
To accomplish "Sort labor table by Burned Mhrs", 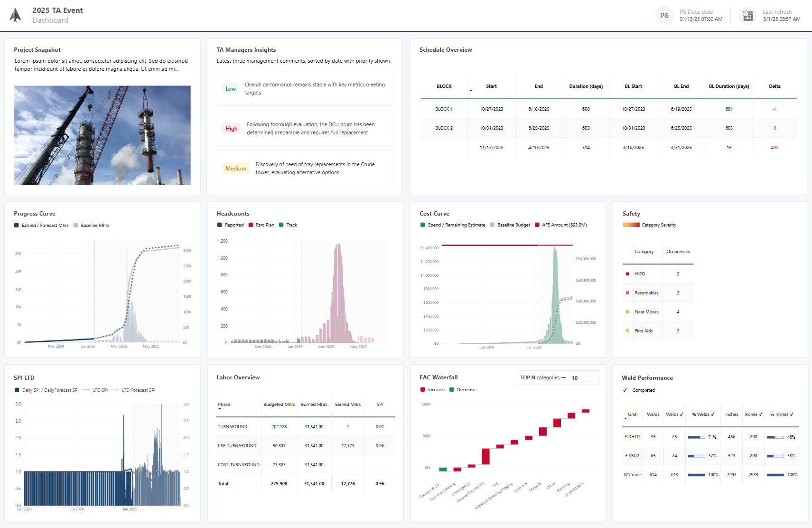I will (314, 405).
